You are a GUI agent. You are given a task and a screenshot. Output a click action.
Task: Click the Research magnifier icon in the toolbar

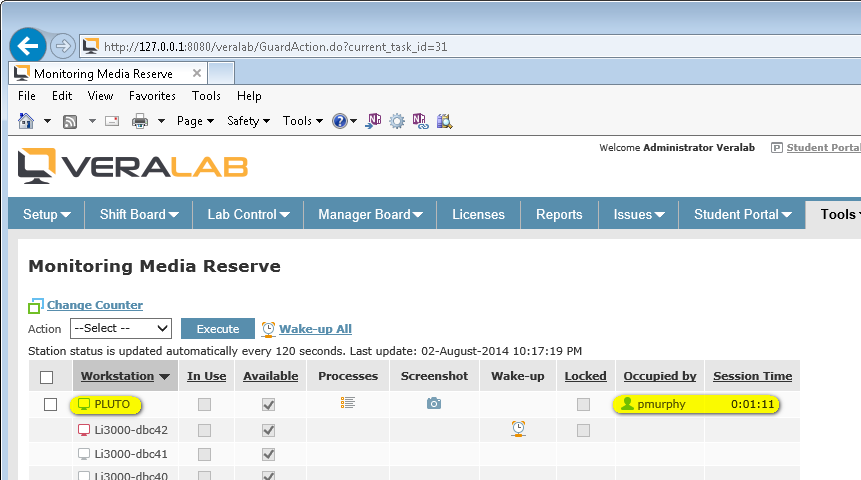tap(444, 121)
